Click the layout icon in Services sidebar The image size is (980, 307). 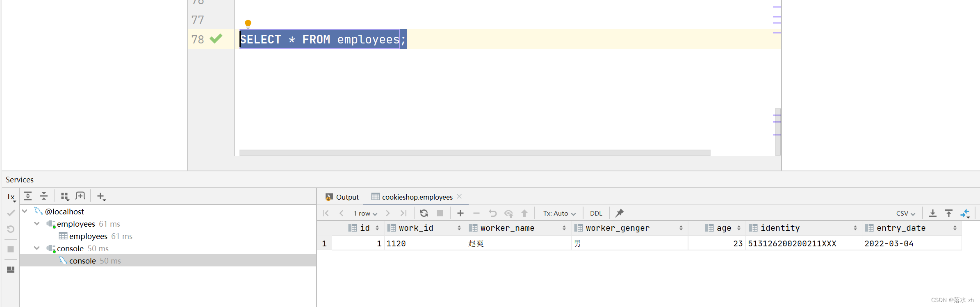point(11,270)
